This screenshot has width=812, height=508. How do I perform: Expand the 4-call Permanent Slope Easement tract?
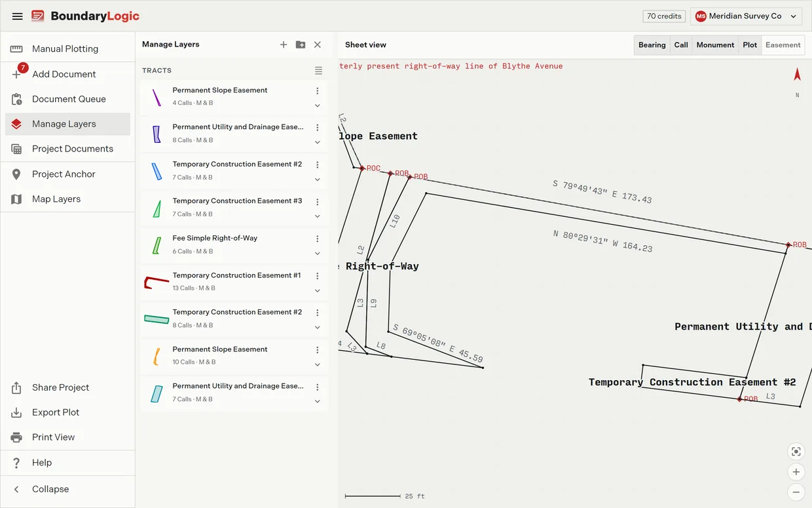click(x=318, y=106)
